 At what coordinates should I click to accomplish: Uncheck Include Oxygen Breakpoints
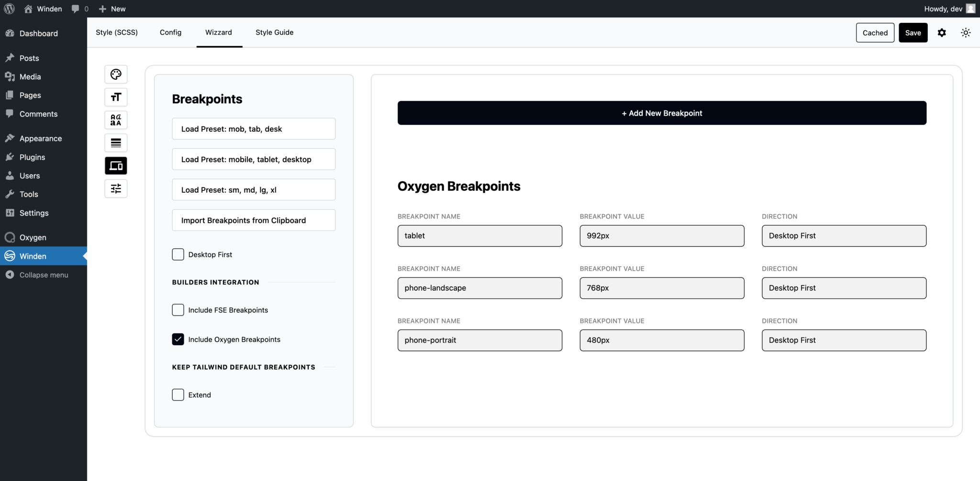(178, 339)
